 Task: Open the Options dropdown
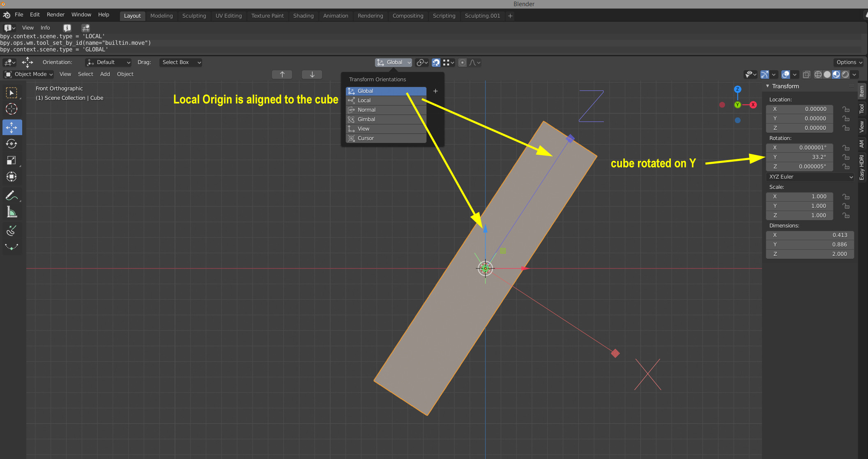click(x=849, y=62)
